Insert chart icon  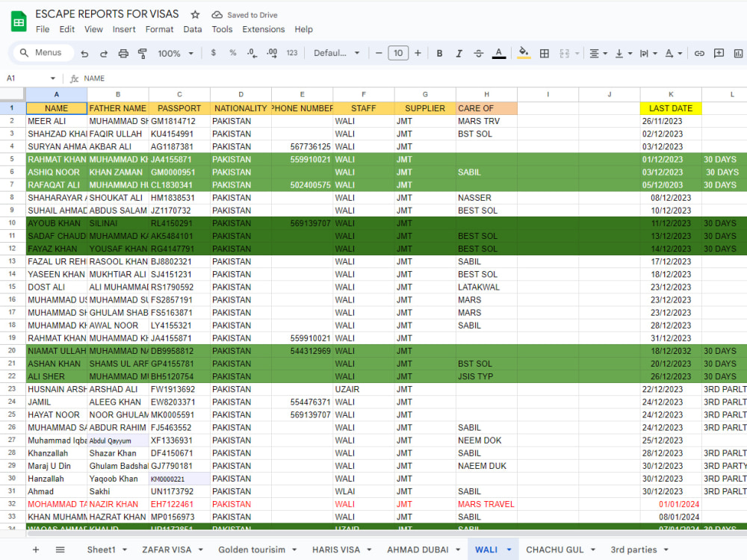coord(739,53)
